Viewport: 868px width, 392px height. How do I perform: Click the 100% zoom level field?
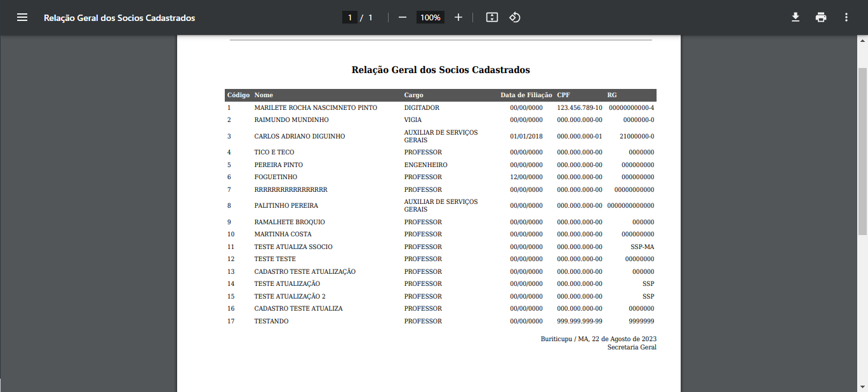tap(430, 18)
